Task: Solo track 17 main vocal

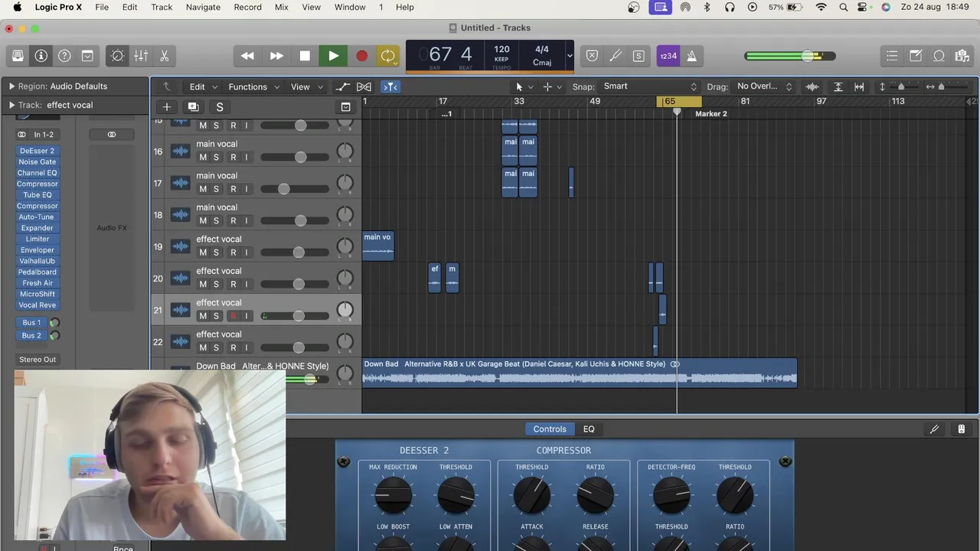Action: [216, 189]
